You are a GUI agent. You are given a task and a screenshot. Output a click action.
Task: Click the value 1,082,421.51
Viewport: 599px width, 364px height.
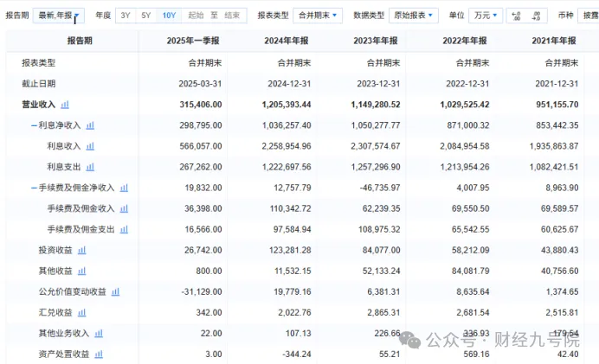(553, 167)
